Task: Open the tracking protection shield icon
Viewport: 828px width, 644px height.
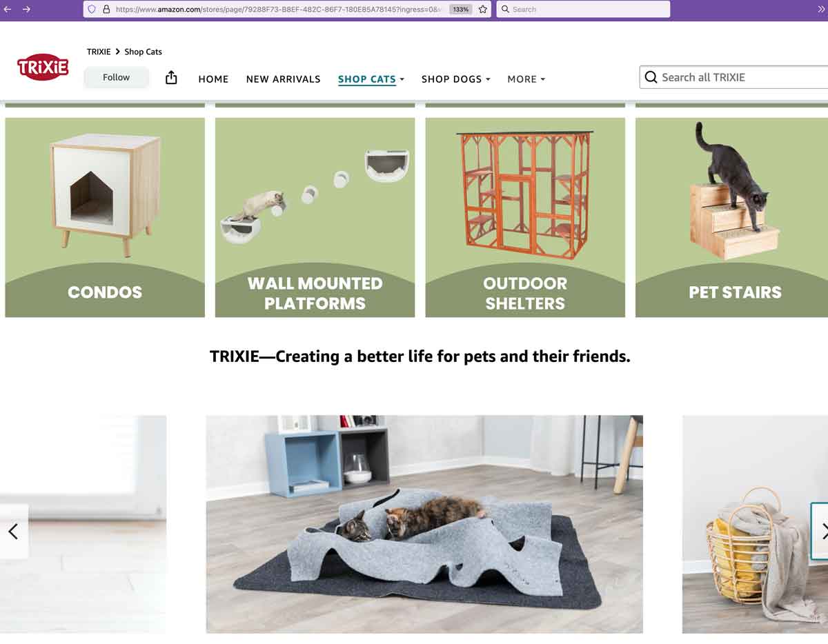Action: click(x=92, y=10)
